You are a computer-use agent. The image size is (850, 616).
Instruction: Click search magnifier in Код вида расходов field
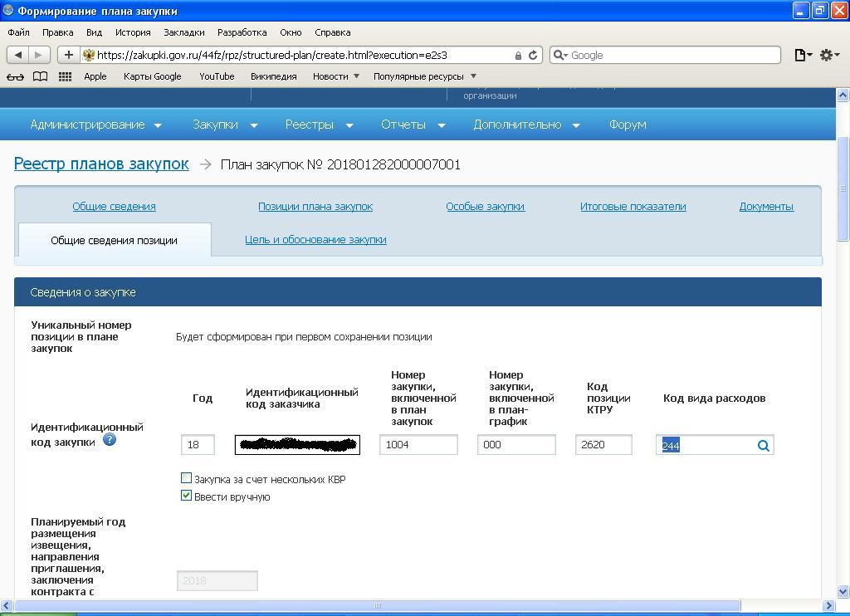pos(763,446)
